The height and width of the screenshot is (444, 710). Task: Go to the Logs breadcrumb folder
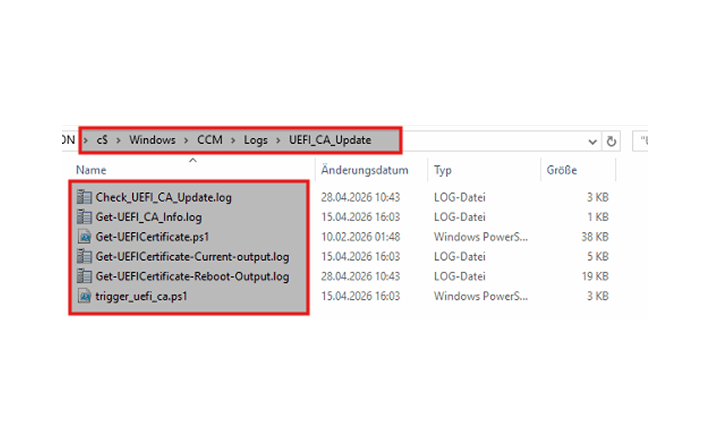256,140
